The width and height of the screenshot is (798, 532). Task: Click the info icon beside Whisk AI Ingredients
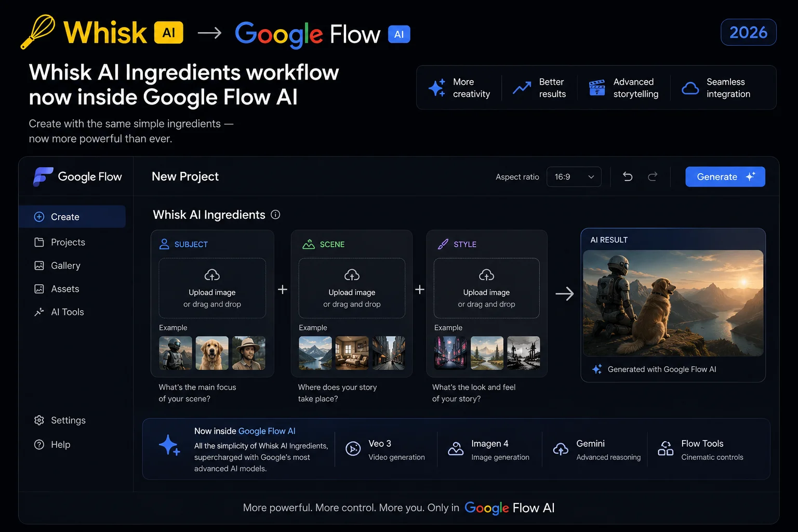coord(276,215)
